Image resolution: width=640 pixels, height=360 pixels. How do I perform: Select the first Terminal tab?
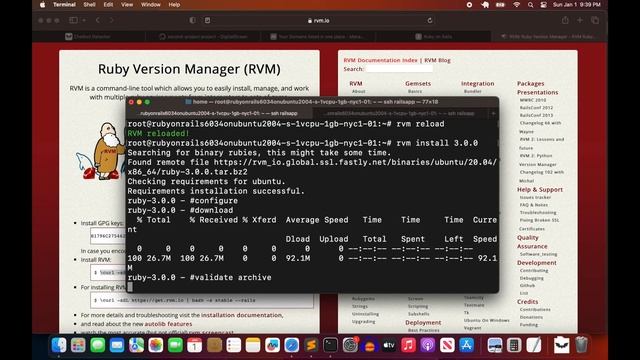click(x=219, y=113)
